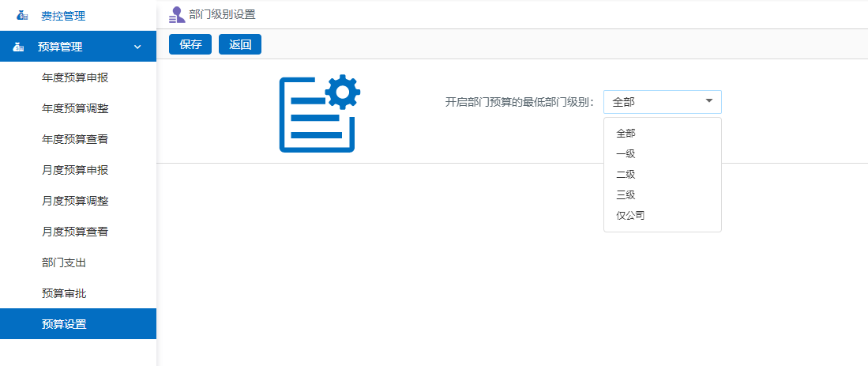Click the 费控管理 money bag icon

click(21, 16)
